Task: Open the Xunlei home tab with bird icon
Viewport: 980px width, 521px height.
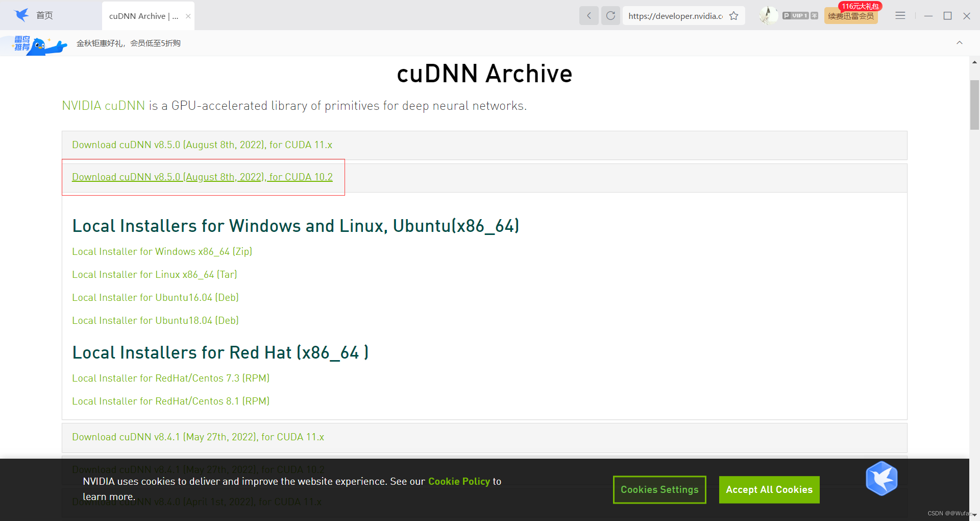Action: [x=34, y=15]
